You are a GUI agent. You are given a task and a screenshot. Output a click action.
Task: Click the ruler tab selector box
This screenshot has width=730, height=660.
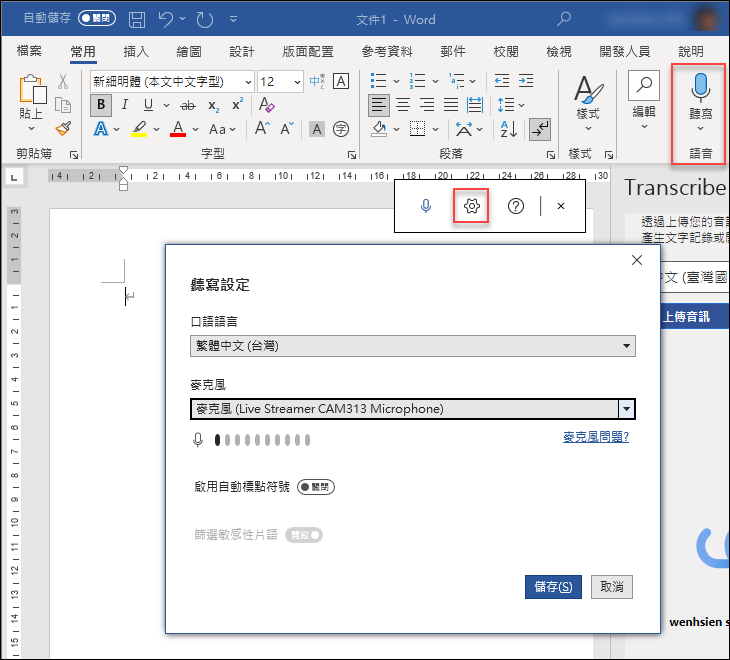coord(14,177)
